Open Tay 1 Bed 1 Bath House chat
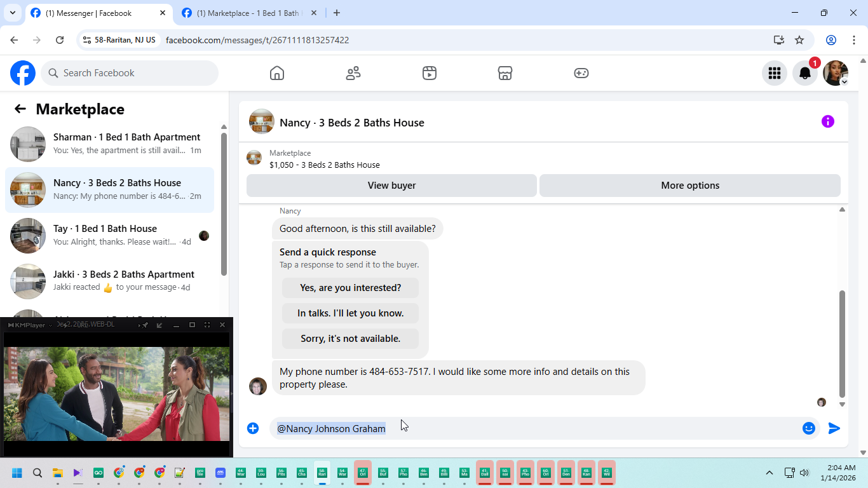The height and width of the screenshot is (488, 868). click(x=109, y=235)
